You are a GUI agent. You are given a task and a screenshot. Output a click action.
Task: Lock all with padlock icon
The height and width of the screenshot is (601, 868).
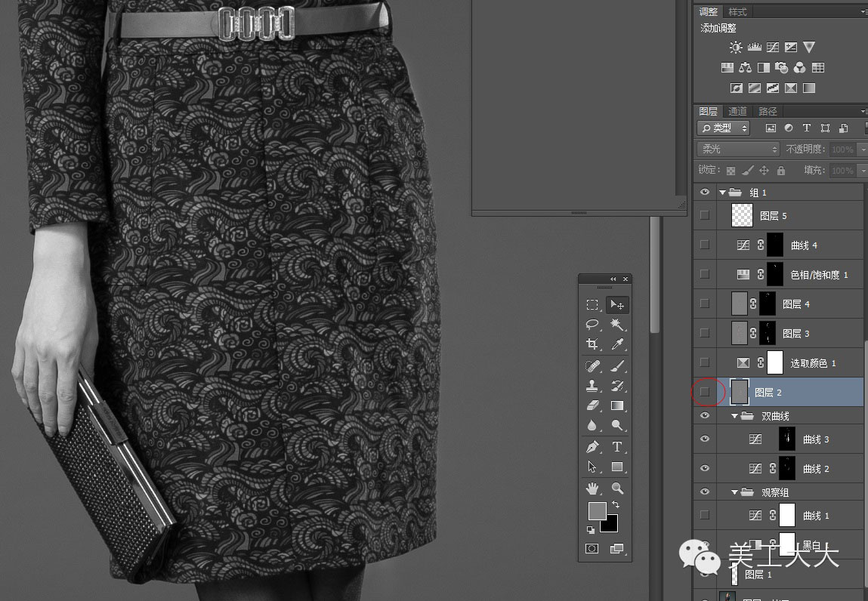pos(781,171)
